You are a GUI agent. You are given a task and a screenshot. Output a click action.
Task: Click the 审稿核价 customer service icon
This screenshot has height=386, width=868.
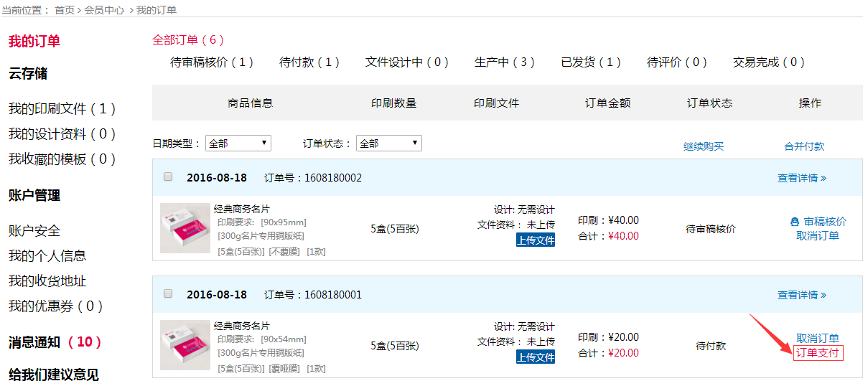pos(794,222)
